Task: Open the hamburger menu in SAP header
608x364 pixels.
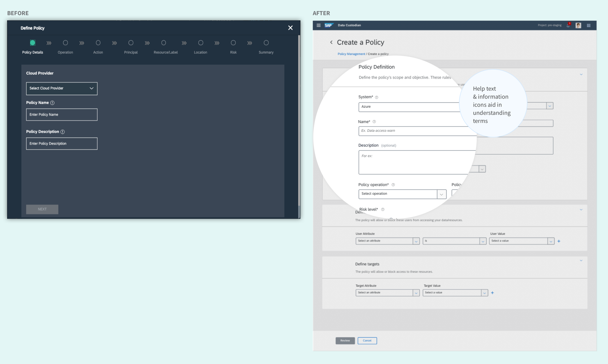Action: pos(319,25)
